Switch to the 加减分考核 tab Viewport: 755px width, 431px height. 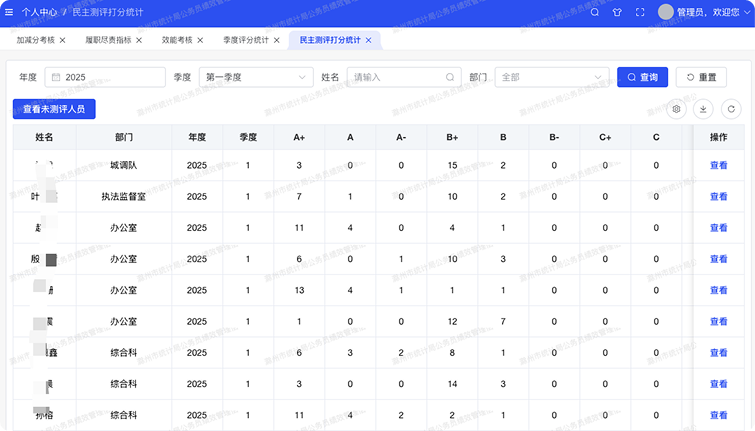coord(36,40)
